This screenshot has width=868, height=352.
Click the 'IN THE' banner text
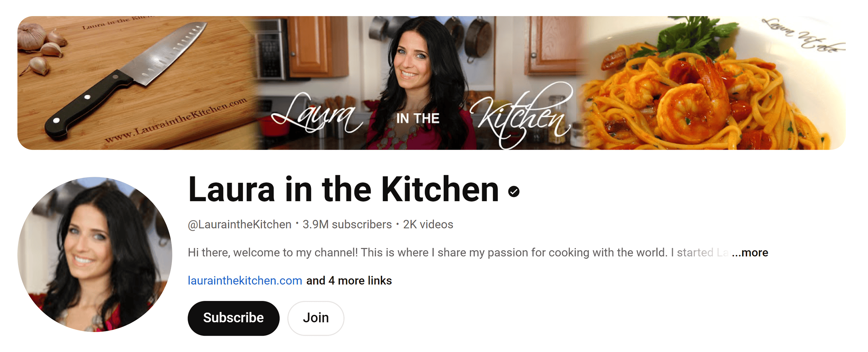point(418,118)
